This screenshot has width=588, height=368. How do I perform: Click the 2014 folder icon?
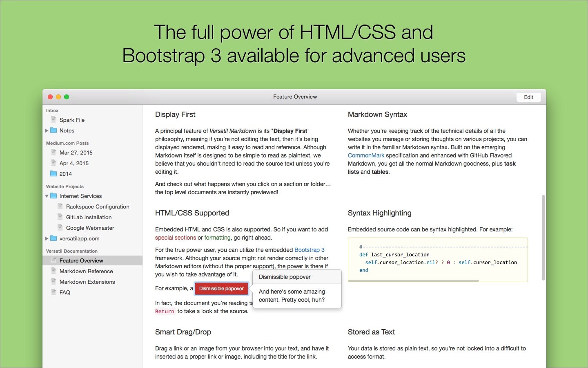click(53, 174)
